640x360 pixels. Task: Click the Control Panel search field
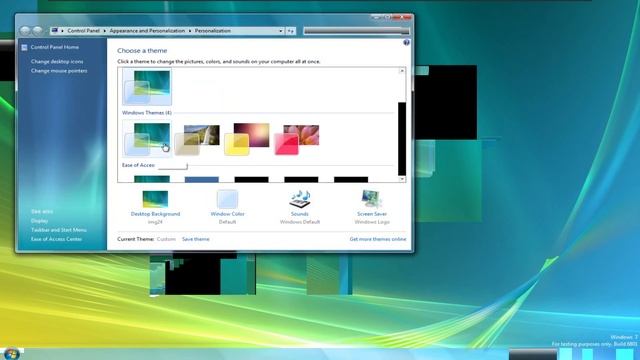coord(356,31)
